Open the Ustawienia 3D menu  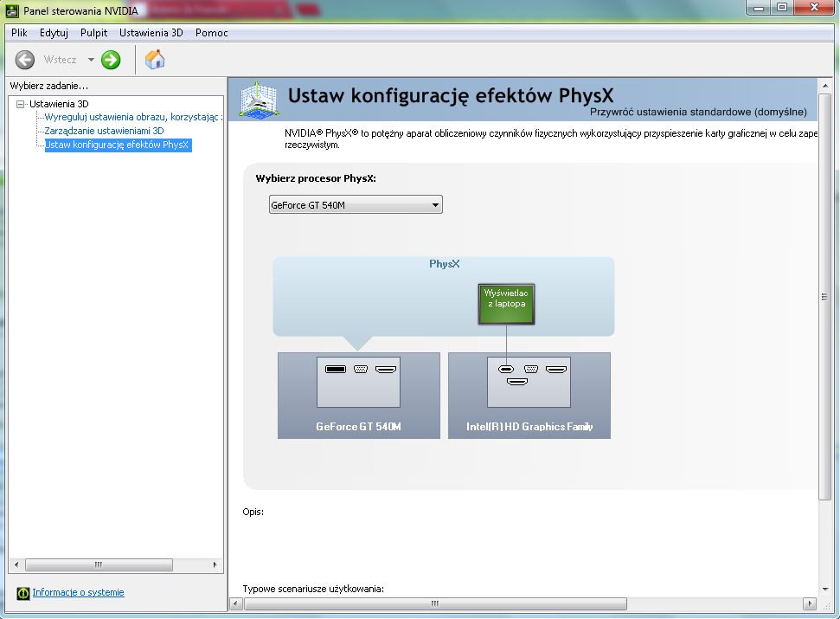151,33
